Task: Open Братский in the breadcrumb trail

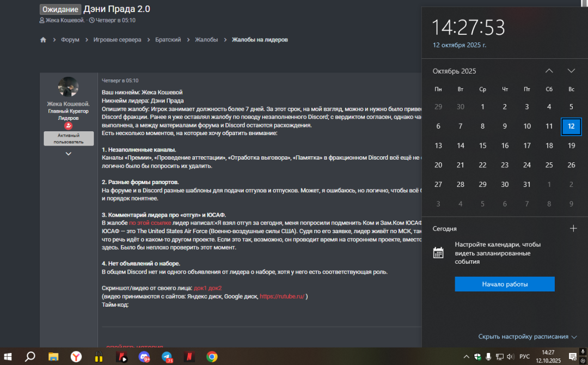Action: (168, 40)
